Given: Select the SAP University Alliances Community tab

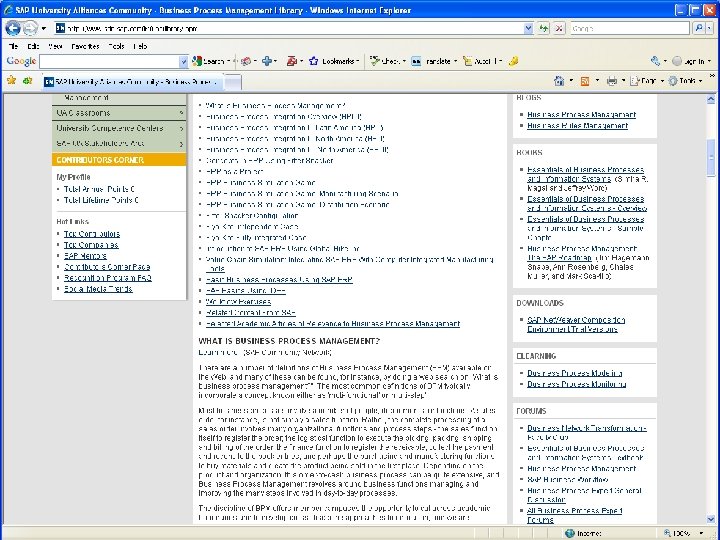Looking at the screenshot, I should coord(132,82).
